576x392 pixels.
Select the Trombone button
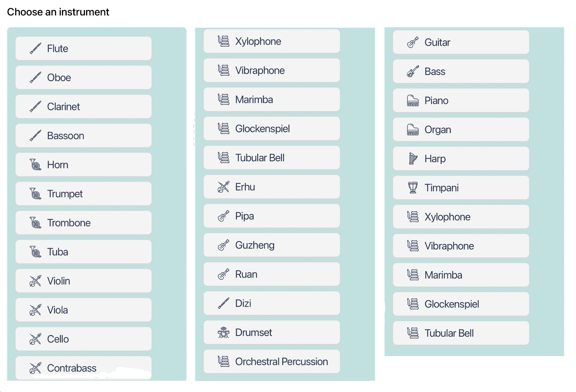[83, 223]
